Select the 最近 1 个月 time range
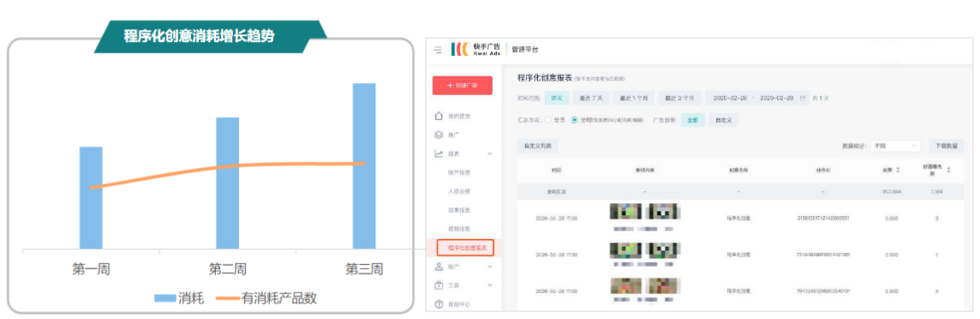This screenshot has height=319, width=980. point(633,99)
